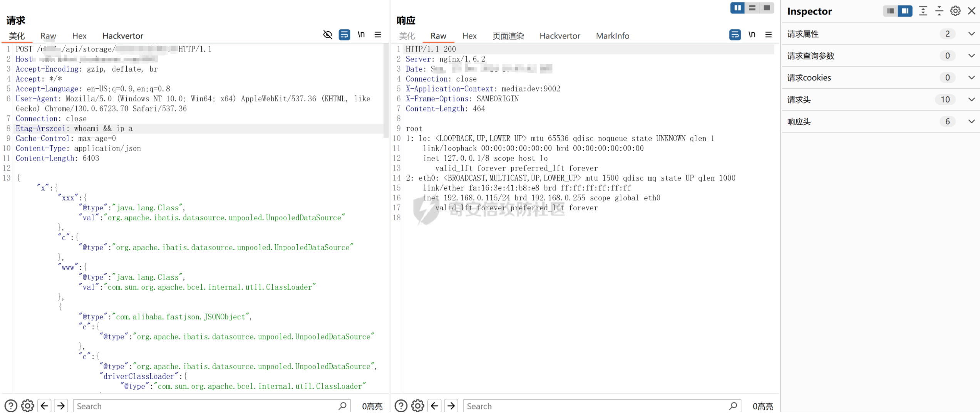Expand all Inspector sections icon
The width and height of the screenshot is (980, 418).
(x=923, y=11)
